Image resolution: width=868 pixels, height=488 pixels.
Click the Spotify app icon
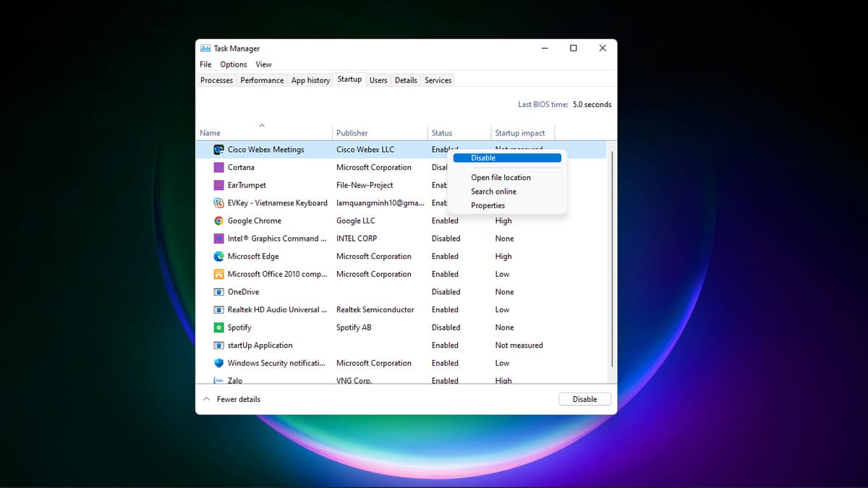coord(218,327)
